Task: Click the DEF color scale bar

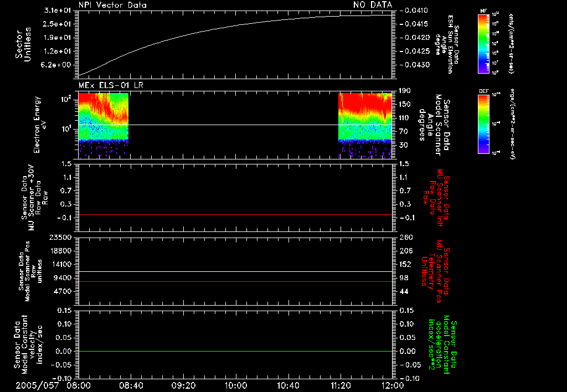Action: [483, 124]
